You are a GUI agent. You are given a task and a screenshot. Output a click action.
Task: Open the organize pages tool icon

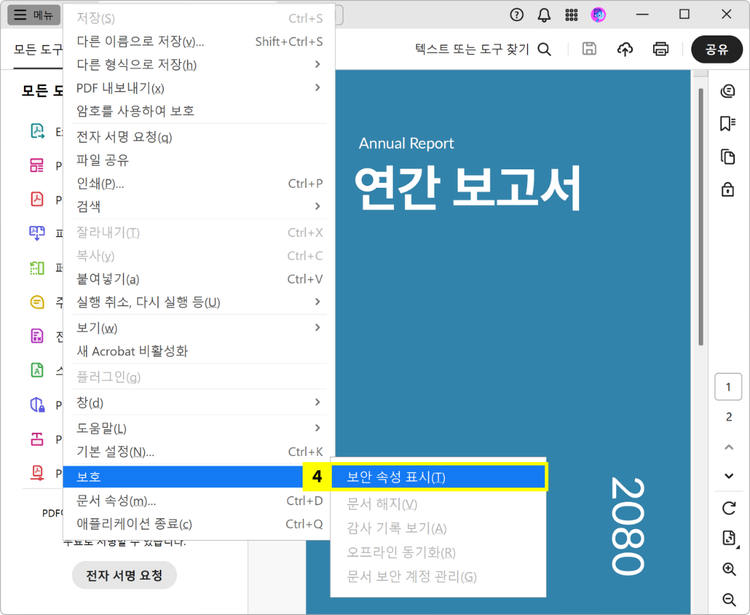pos(37,165)
